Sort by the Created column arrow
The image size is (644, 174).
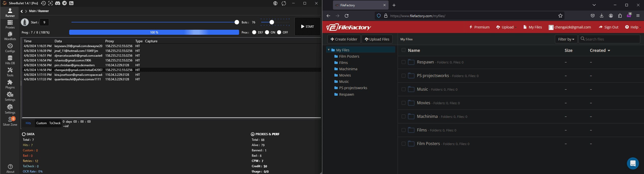pyautogui.click(x=609, y=51)
